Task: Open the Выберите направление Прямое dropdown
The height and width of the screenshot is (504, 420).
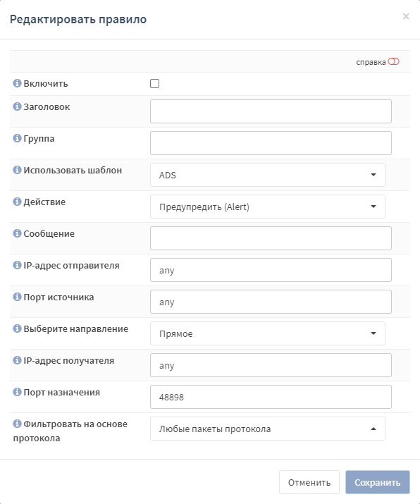Action: [x=267, y=333]
